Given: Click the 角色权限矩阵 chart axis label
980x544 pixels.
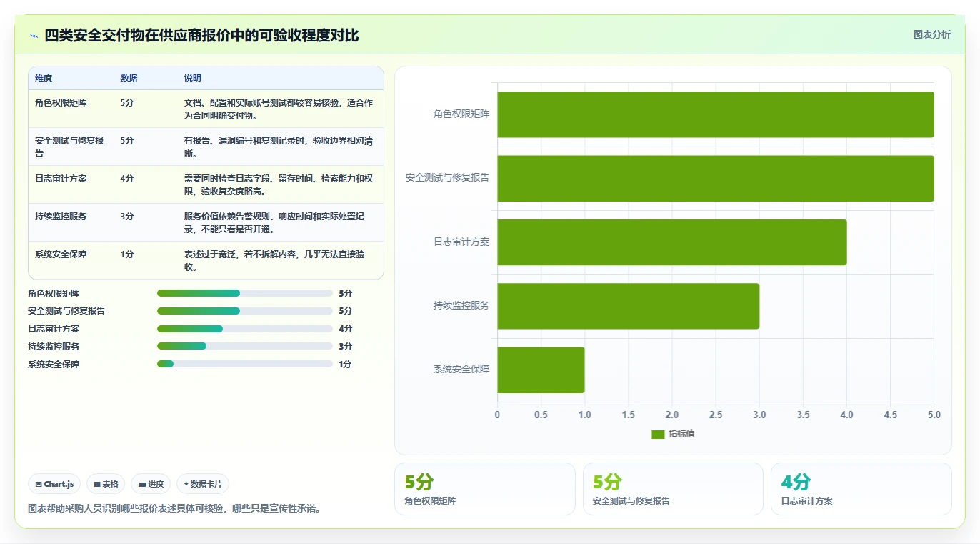Looking at the screenshot, I should pos(461,114).
